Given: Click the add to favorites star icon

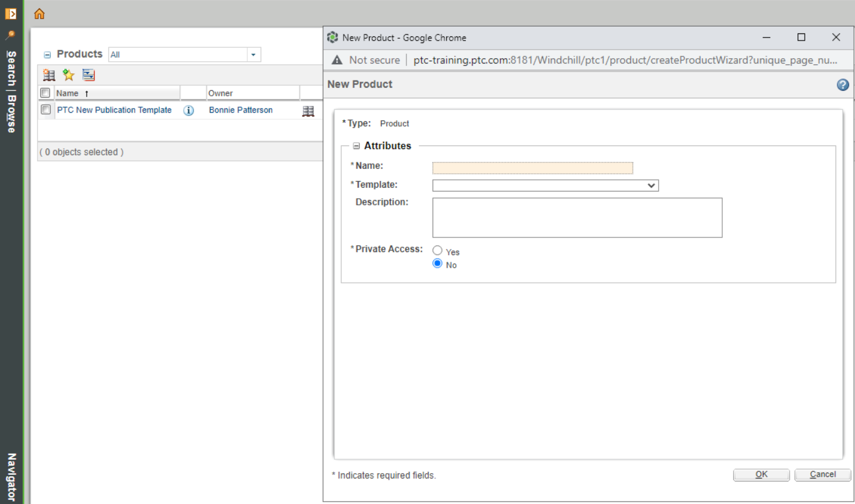Looking at the screenshot, I should [x=68, y=75].
